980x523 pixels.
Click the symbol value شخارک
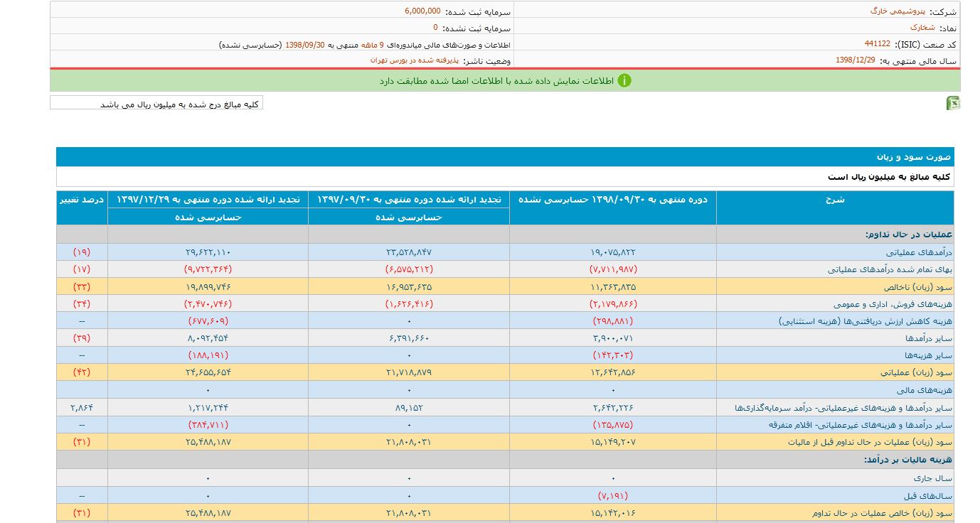pos(924,27)
